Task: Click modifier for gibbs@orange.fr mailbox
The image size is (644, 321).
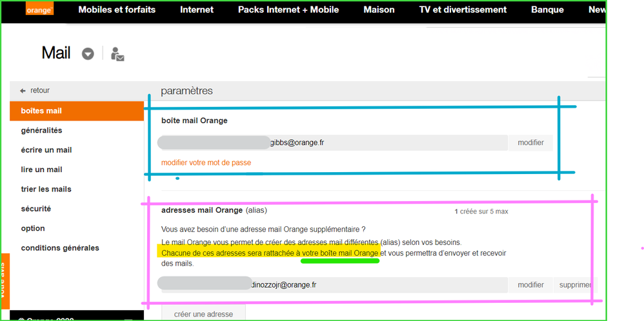Action: pyautogui.click(x=530, y=142)
